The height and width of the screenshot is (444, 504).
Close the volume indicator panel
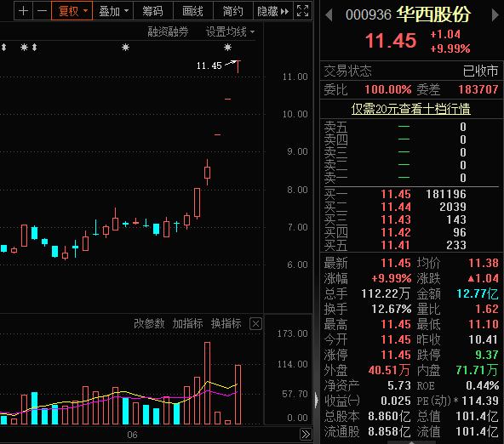click(255, 323)
